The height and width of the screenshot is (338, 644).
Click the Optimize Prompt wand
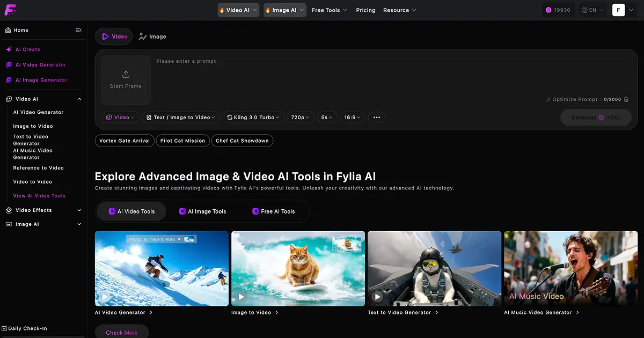[572, 99]
